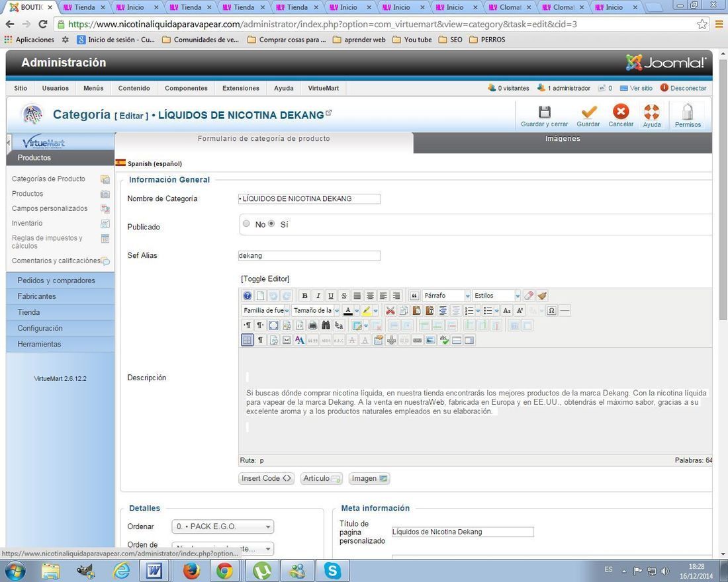This screenshot has width=728, height=582.
Task: Open the Extensiones menu
Action: coord(240,88)
